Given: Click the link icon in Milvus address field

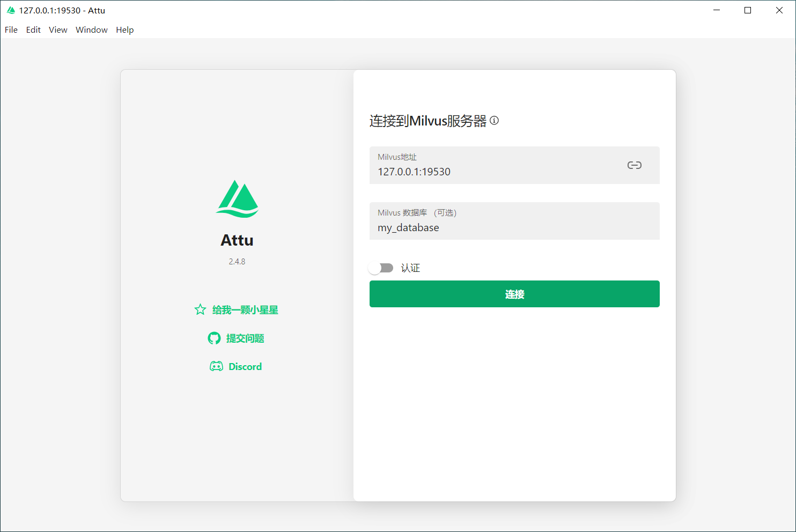Looking at the screenshot, I should (635, 165).
